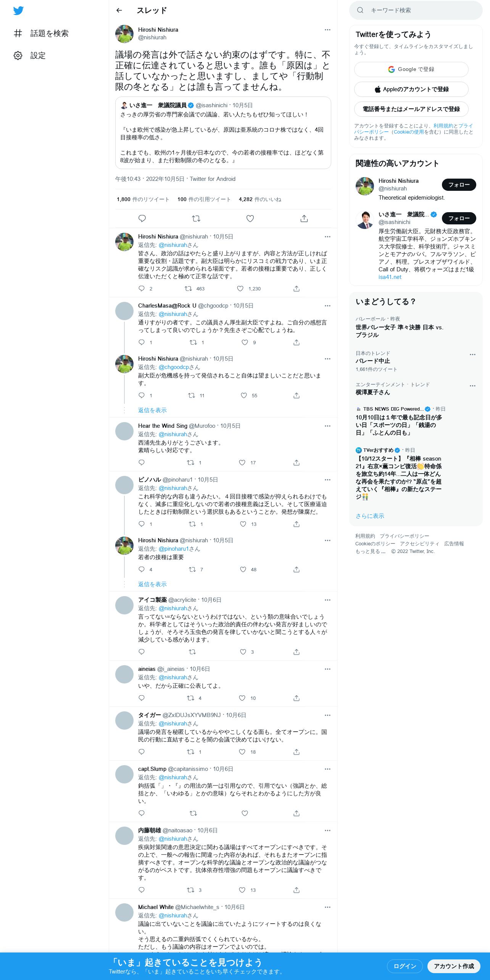Image resolution: width=490 pixels, height=980 pixels.
Task: Share the main tweet via the share icon
Action: click(304, 218)
